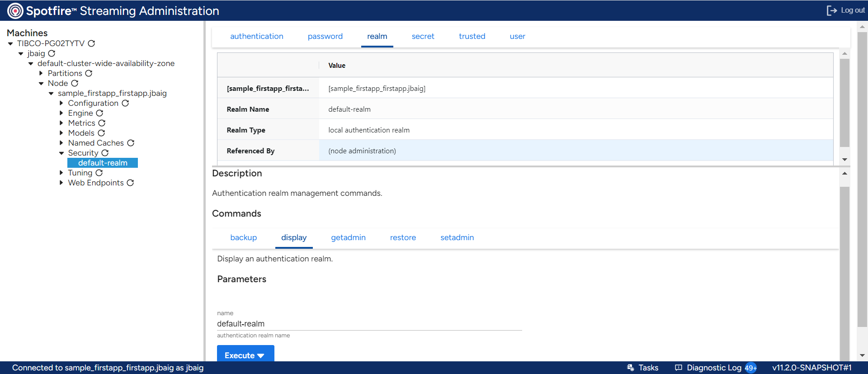The width and height of the screenshot is (868, 374).
Task: Expand the Tuning tree node
Action: pyautogui.click(x=61, y=173)
